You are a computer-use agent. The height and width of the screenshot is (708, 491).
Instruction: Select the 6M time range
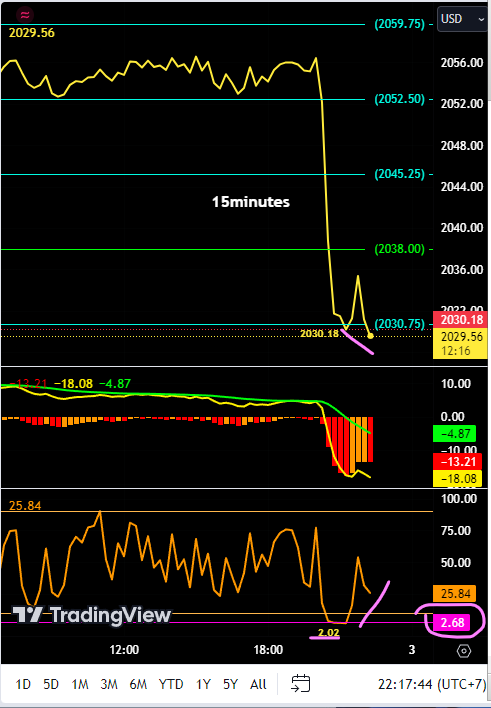(138, 685)
